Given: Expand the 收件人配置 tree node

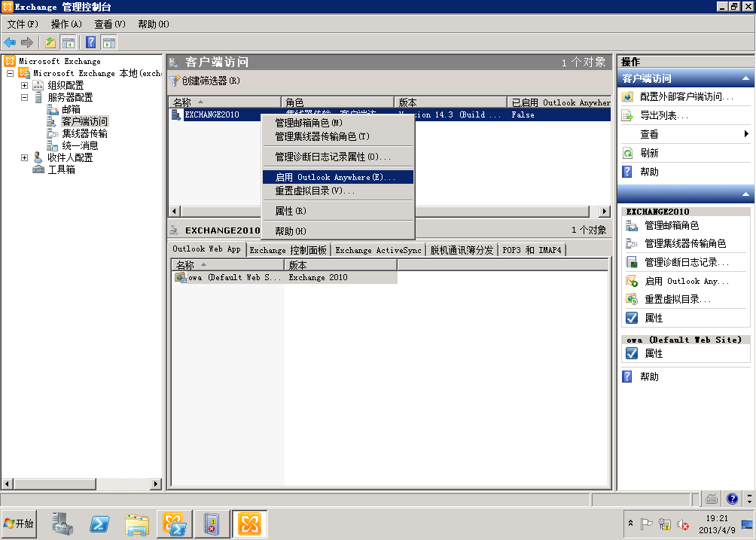Looking at the screenshot, I should coord(24,157).
